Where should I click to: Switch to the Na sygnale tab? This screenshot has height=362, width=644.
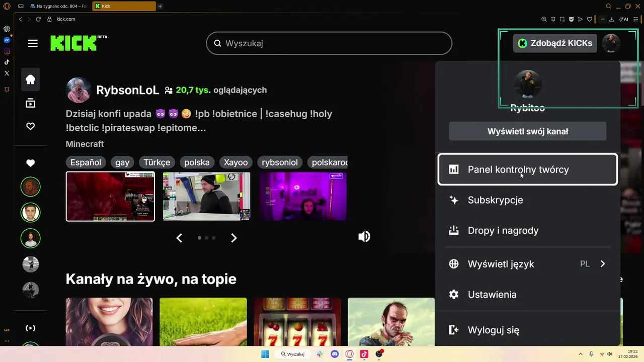tap(59, 6)
